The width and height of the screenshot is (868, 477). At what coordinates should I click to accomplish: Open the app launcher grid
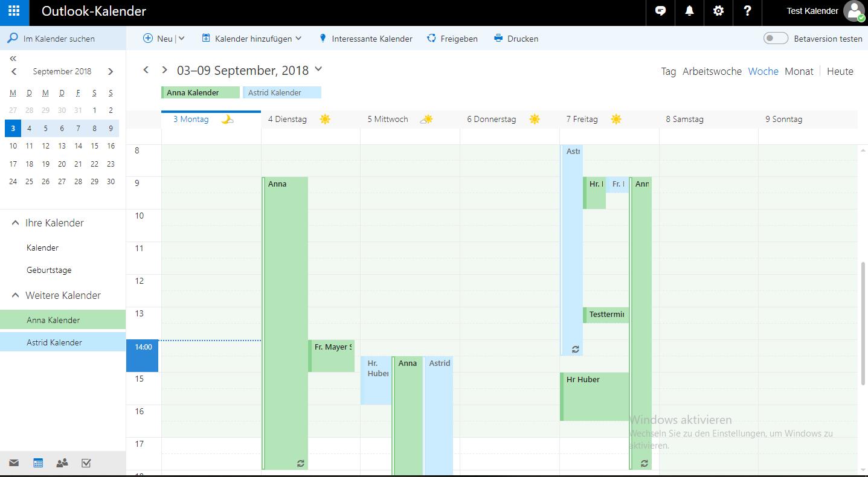[14, 11]
